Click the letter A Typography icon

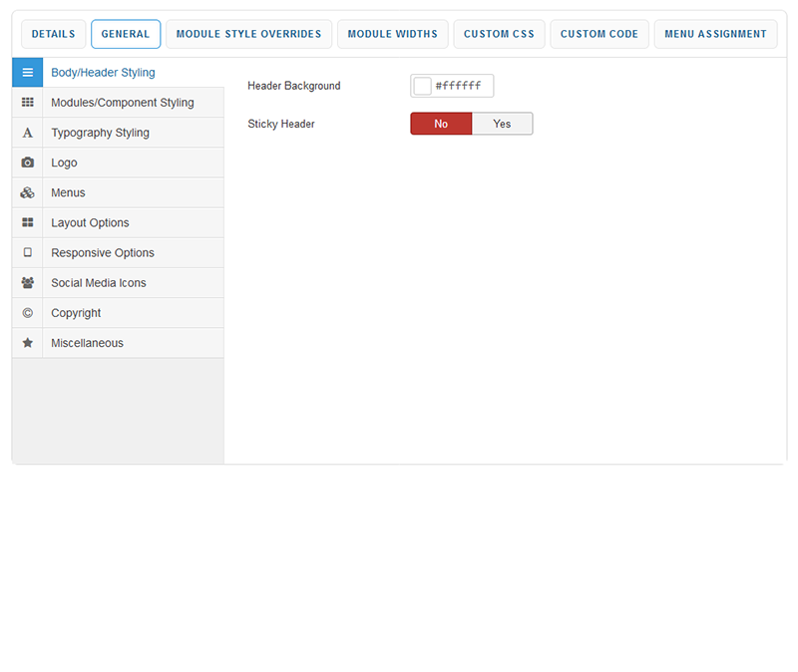(28, 133)
